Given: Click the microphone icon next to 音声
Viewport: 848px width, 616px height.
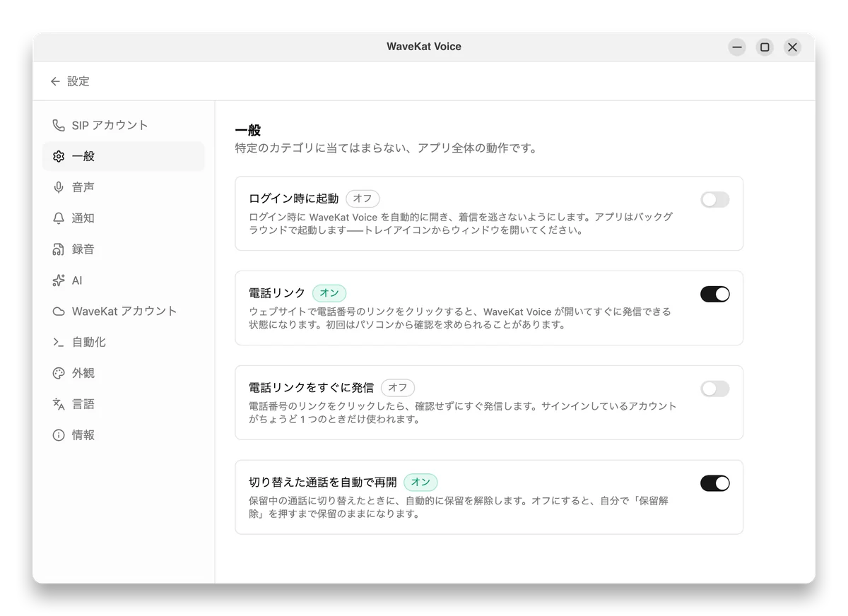Looking at the screenshot, I should tap(59, 187).
